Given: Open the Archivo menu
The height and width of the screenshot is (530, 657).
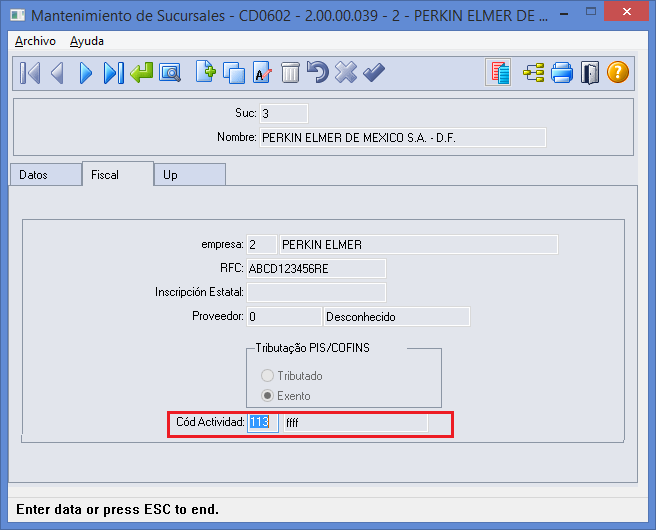Looking at the screenshot, I should pyautogui.click(x=35, y=41).
